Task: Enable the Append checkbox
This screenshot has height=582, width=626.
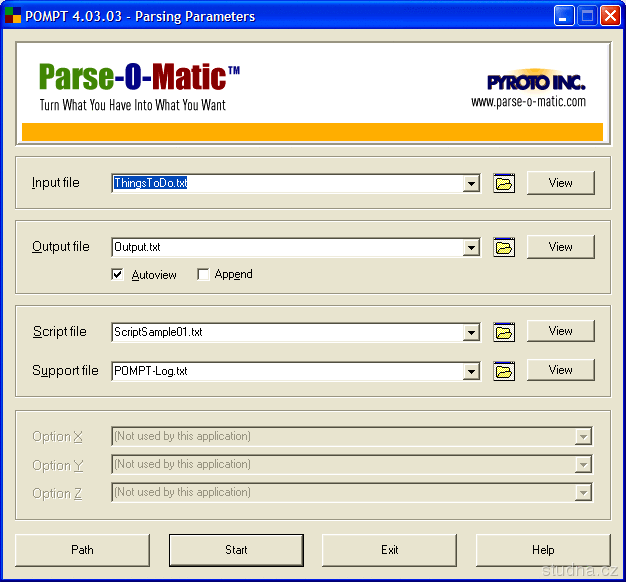Action: pyautogui.click(x=203, y=275)
